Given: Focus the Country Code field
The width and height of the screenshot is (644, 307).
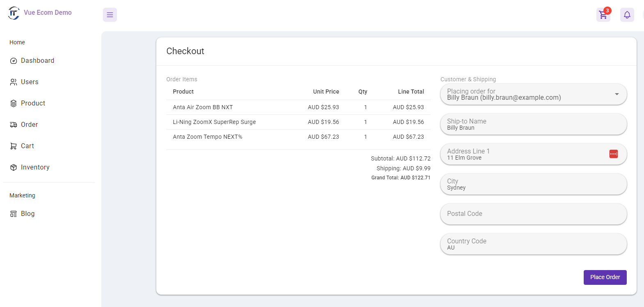Looking at the screenshot, I should pyautogui.click(x=533, y=244).
